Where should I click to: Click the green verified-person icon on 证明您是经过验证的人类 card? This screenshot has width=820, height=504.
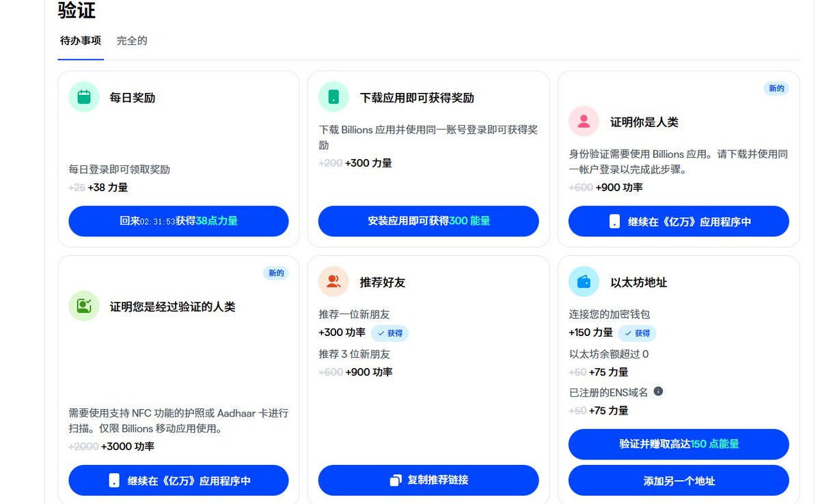pyautogui.click(x=84, y=306)
